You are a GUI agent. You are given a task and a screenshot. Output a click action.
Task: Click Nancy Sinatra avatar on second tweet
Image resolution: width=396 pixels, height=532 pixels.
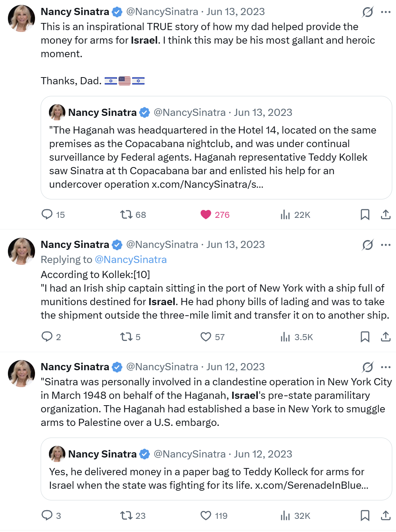pos(21,251)
